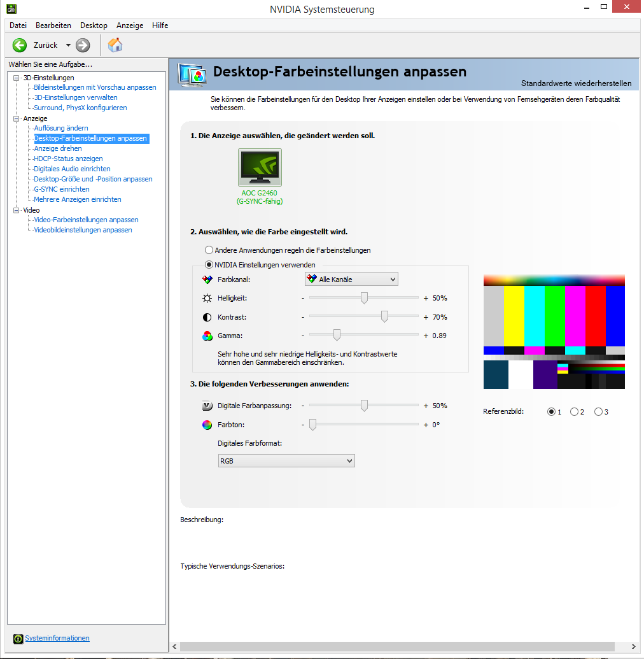
Task: Choose Referenzbild option 2
Action: [x=574, y=412]
